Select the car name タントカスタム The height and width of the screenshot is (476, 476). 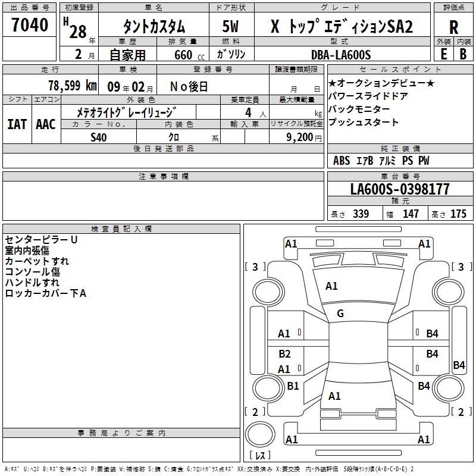click(x=154, y=27)
